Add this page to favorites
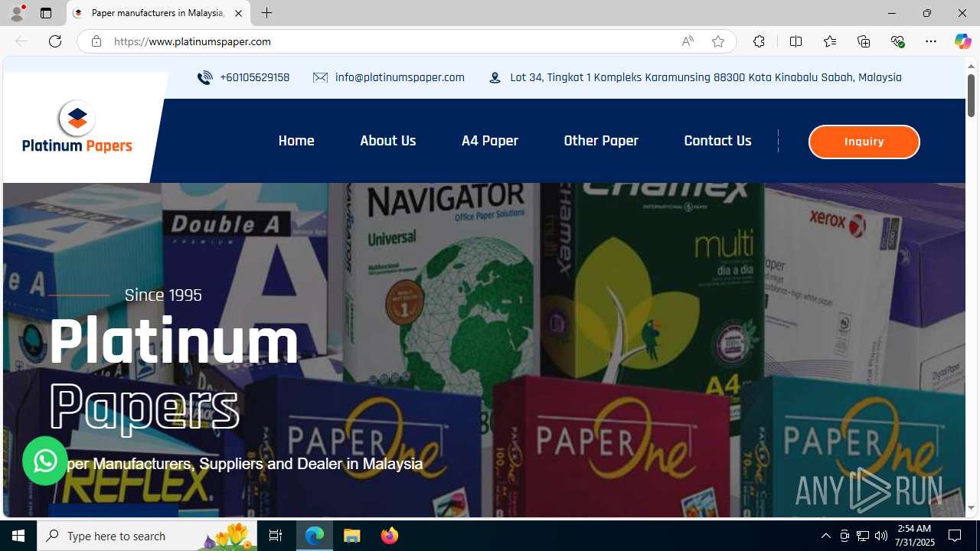Image resolution: width=980 pixels, height=551 pixels. [717, 41]
